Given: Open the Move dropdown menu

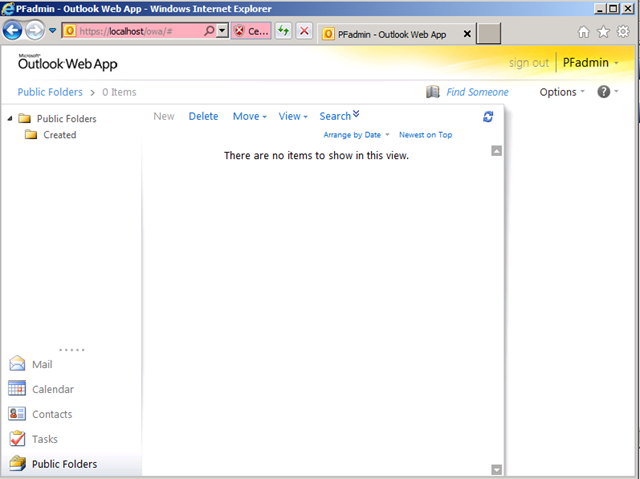Looking at the screenshot, I should (x=249, y=116).
